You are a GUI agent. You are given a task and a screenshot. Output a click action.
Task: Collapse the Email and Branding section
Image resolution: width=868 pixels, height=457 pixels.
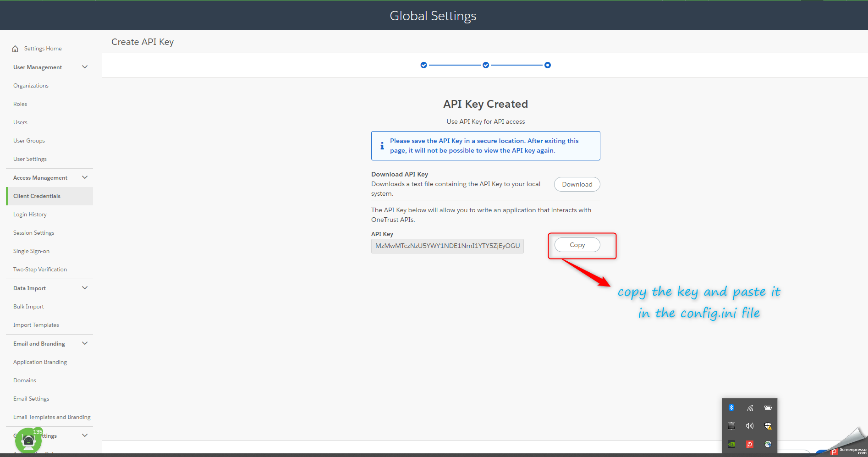(x=85, y=343)
